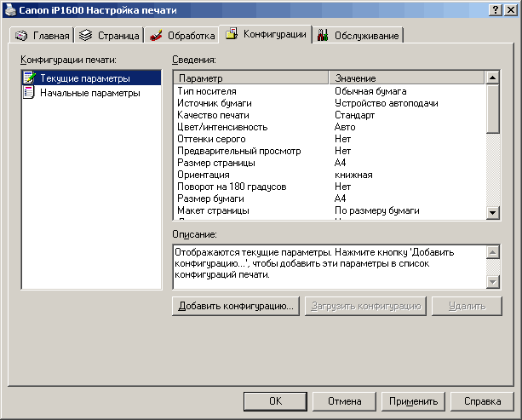Click the Источник бумаги row
This screenshot has width=522, height=420.
coord(330,103)
